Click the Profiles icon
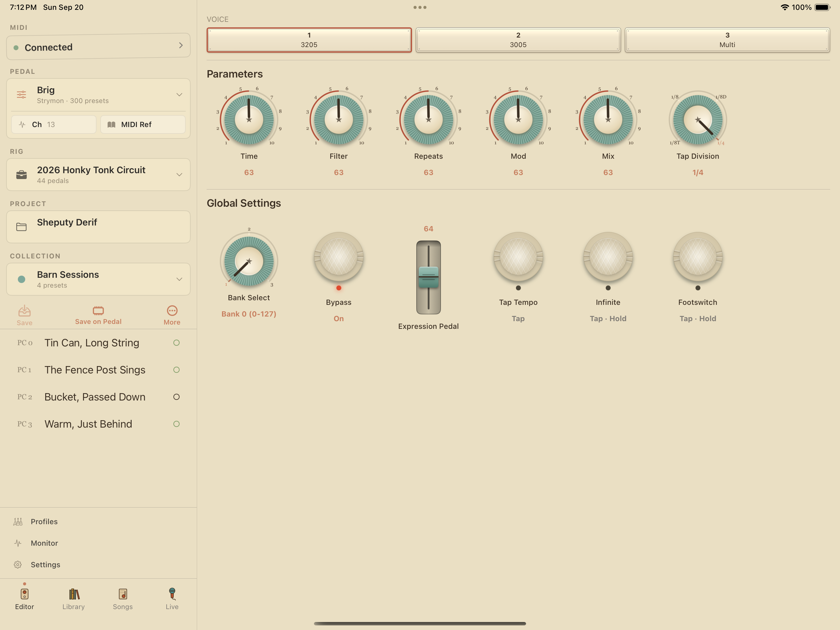Viewport: 840px width, 630px height. (x=18, y=522)
